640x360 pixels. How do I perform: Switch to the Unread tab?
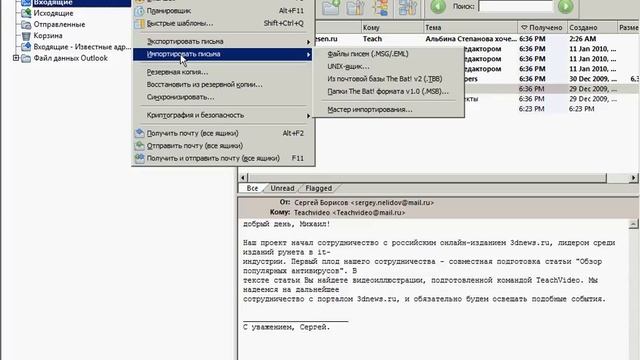pos(282,188)
